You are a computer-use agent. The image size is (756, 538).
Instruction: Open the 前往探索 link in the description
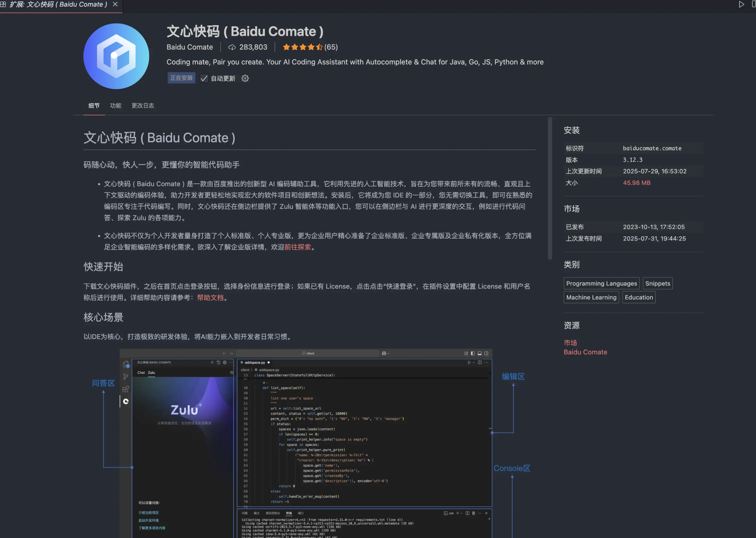point(298,247)
